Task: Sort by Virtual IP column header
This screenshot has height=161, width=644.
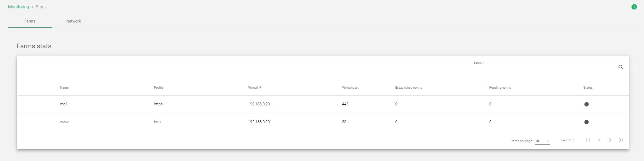Action: (x=254, y=88)
